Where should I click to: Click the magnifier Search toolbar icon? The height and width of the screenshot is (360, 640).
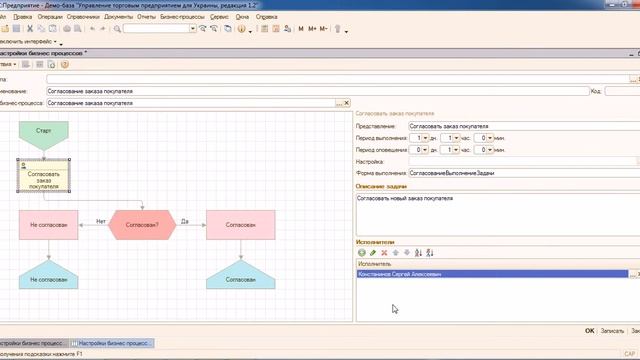coord(117,29)
